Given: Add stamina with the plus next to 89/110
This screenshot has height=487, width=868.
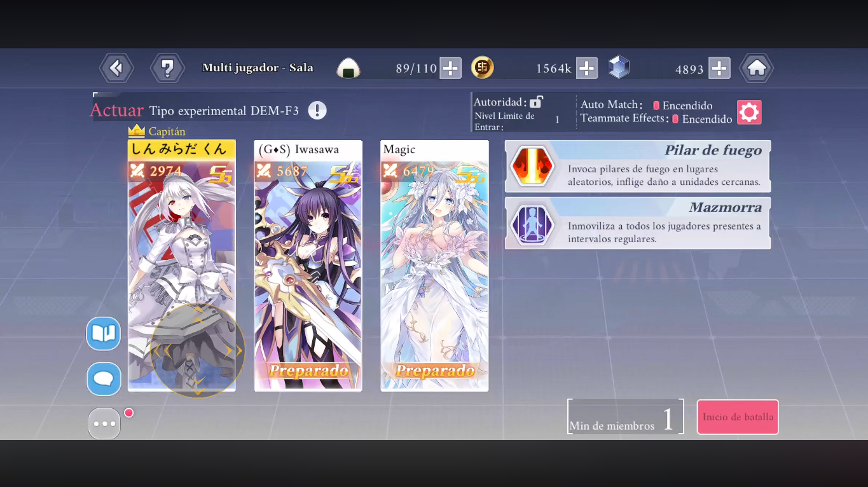Looking at the screenshot, I should point(450,68).
